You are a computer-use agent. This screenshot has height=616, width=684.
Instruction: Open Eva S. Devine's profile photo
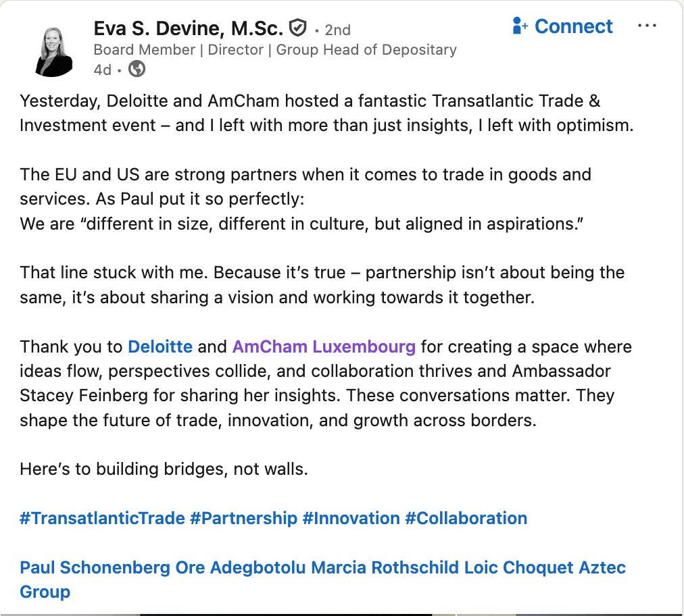click(x=53, y=51)
